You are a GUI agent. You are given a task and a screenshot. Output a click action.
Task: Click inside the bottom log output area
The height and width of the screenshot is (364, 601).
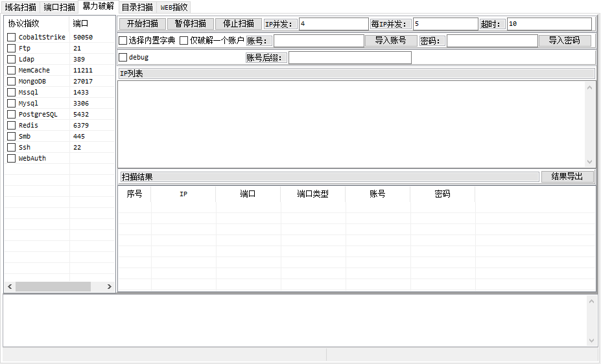(295, 321)
